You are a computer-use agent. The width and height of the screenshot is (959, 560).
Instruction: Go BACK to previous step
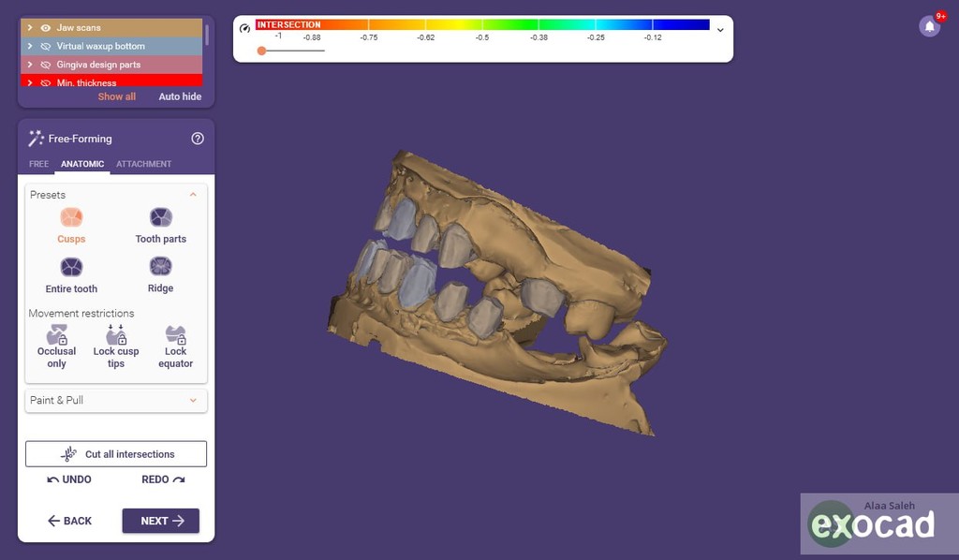pyautogui.click(x=69, y=521)
